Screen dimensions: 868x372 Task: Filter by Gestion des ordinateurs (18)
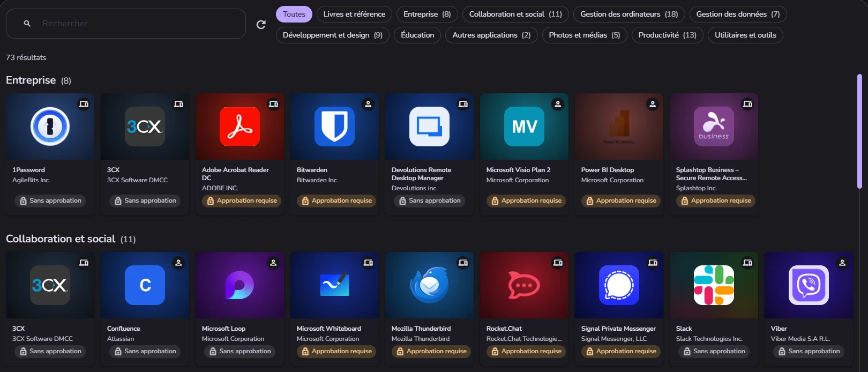(x=629, y=14)
